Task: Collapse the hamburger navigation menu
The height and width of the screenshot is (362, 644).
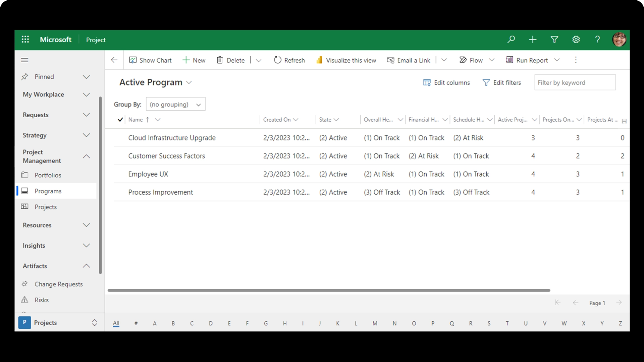Action: 24,60
